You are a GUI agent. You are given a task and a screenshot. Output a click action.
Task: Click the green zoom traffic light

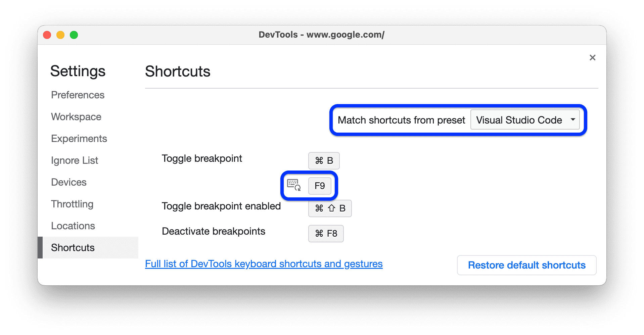74,35
